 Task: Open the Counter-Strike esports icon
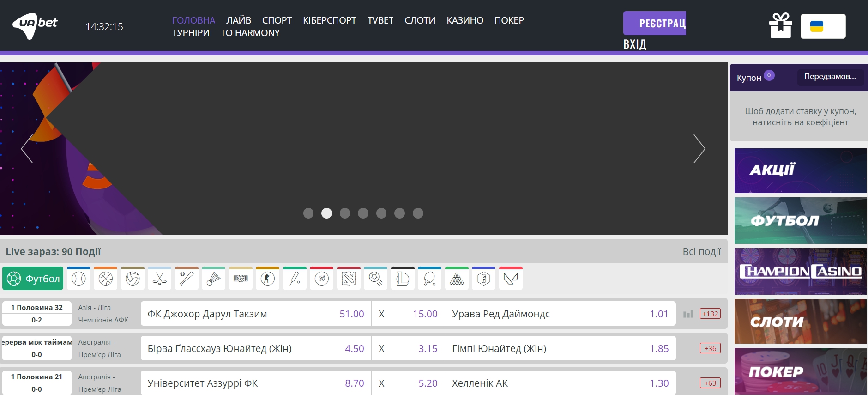point(268,279)
